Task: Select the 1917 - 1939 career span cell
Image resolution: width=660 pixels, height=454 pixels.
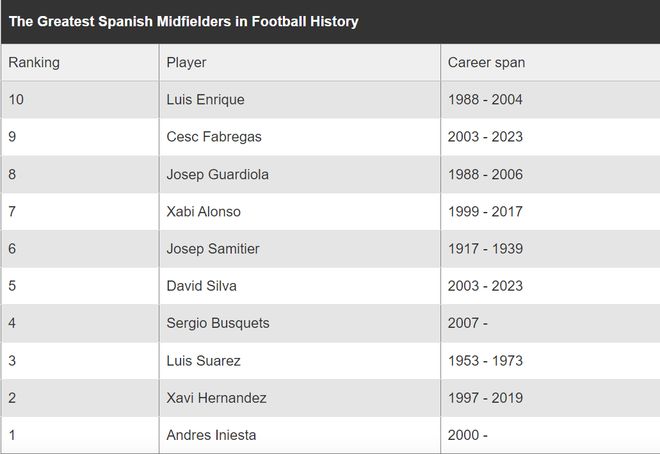Action: click(x=485, y=249)
